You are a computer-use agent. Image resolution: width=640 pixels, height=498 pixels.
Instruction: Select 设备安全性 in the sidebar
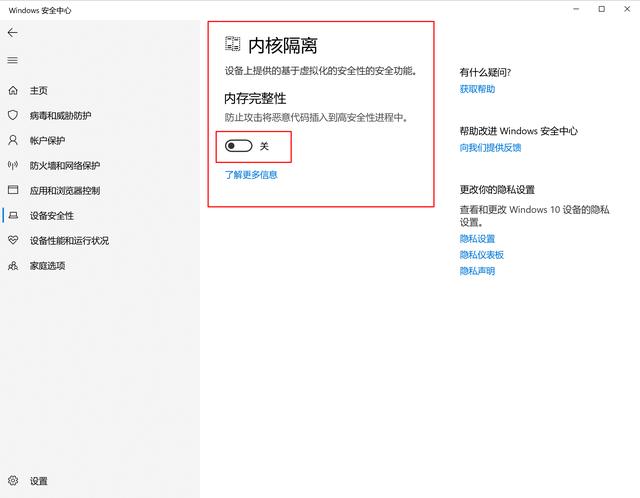point(52,216)
